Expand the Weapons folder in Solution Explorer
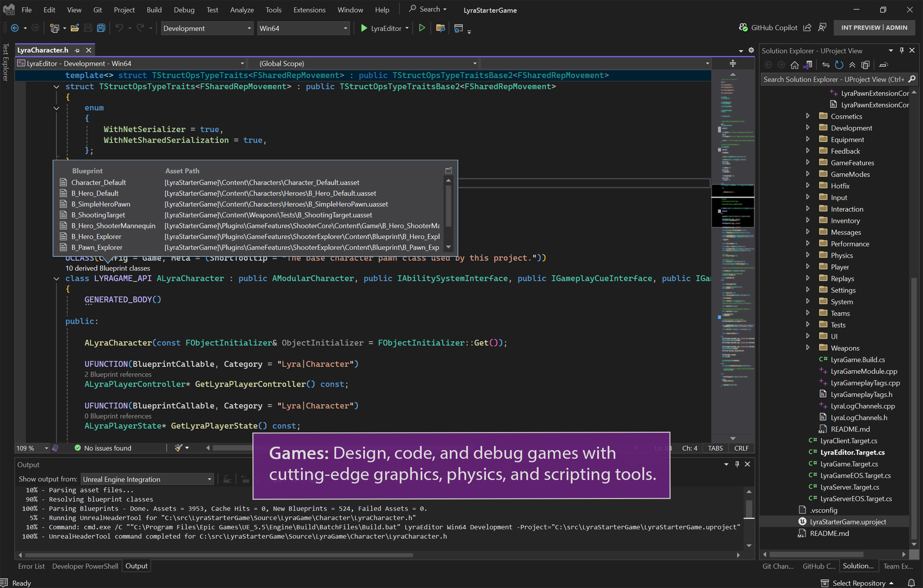Image resolution: width=923 pixels, height=588 pixels. (x=808, y=347)
